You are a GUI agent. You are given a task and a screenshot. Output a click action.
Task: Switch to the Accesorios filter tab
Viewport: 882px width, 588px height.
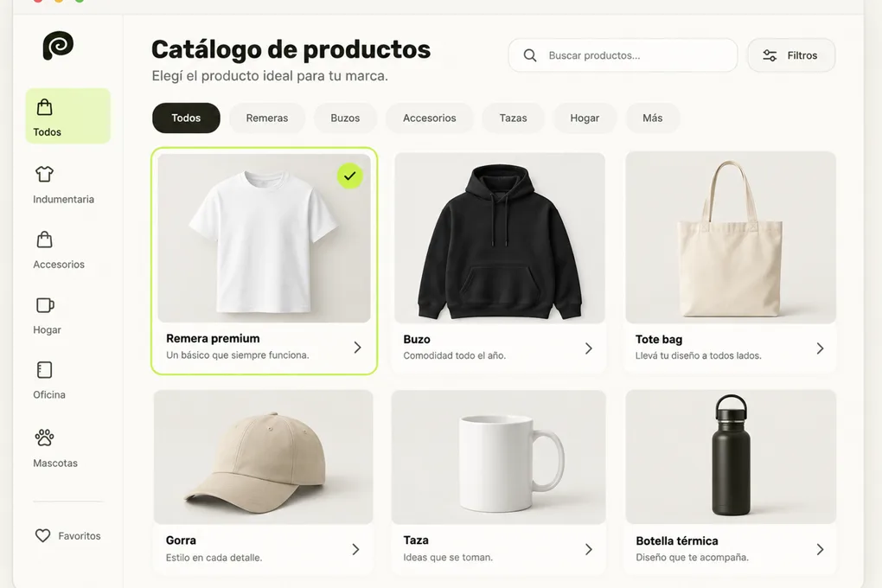click(429, 118)
